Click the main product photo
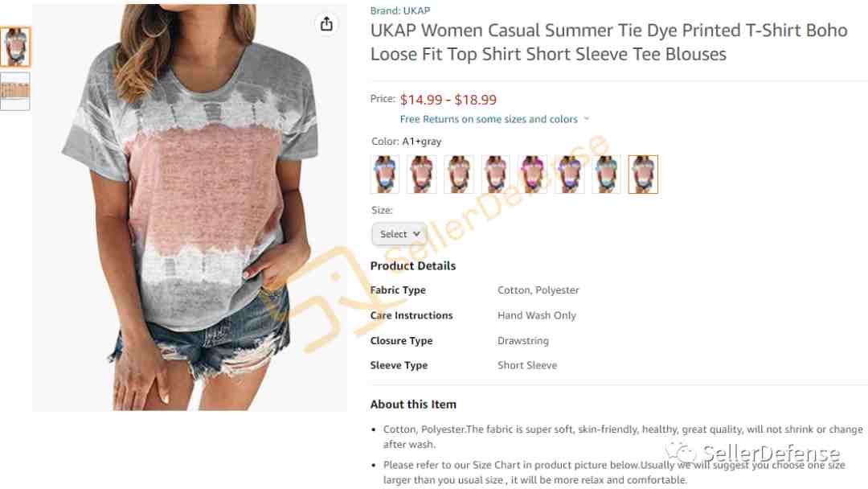868x489 pixels. tap(190, 208)
